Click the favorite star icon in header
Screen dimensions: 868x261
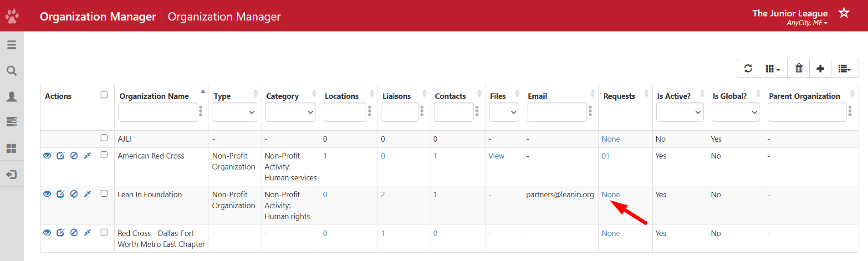tap(844, 13)
